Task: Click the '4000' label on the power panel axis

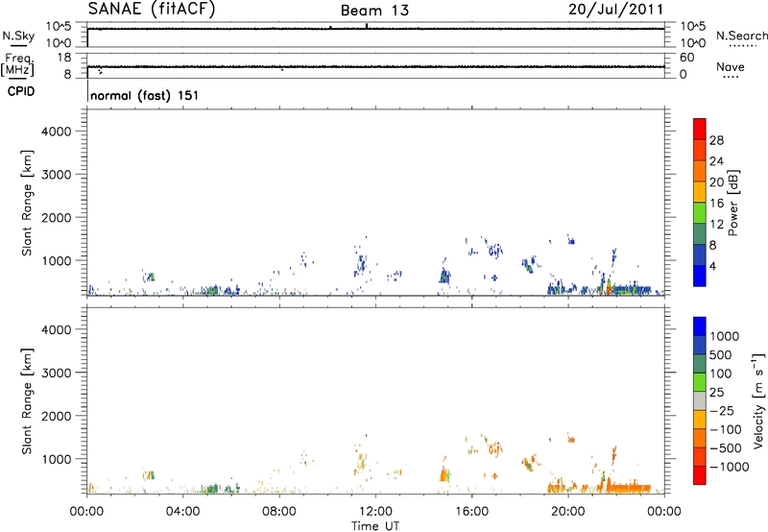Action: tap(56, 132)
